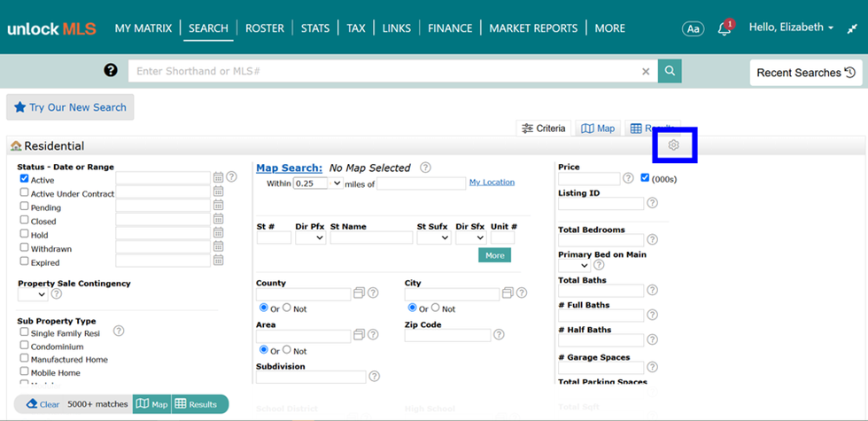Show help for the Price field
This screenshot has width=868, height=421.
[x=628, y=178]
